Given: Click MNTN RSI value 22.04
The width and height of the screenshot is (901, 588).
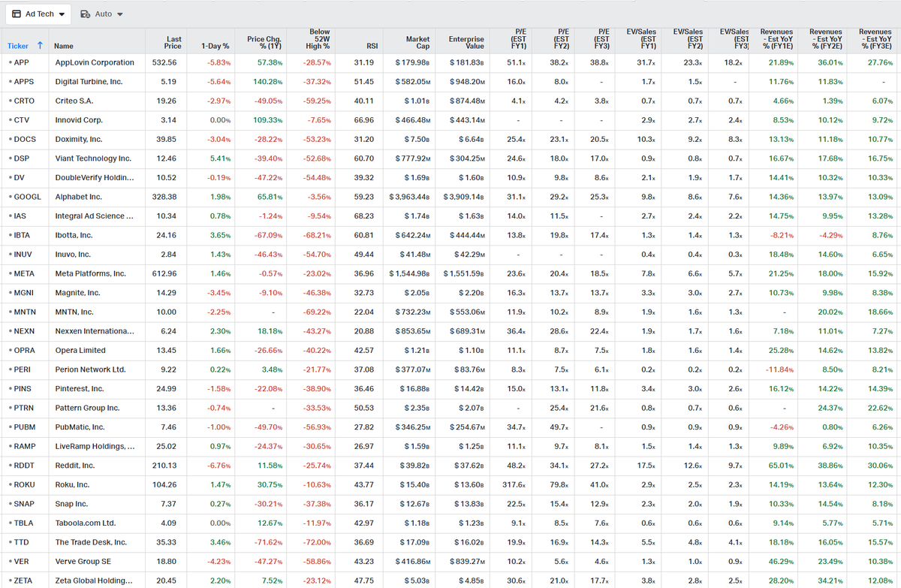Looking at the screenshot, I should click(363, 312).
